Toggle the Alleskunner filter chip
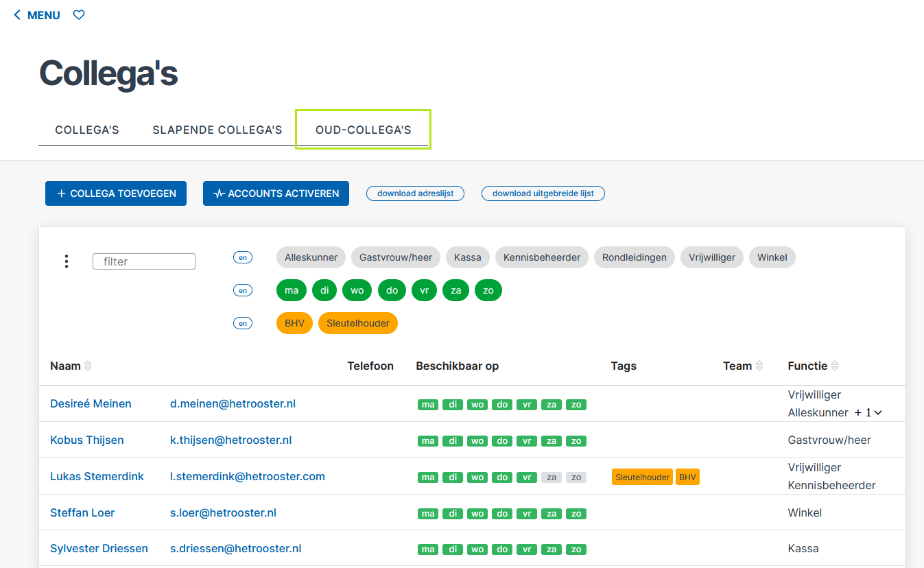This screenshot has height=568, width=924. tap(311, 257)
